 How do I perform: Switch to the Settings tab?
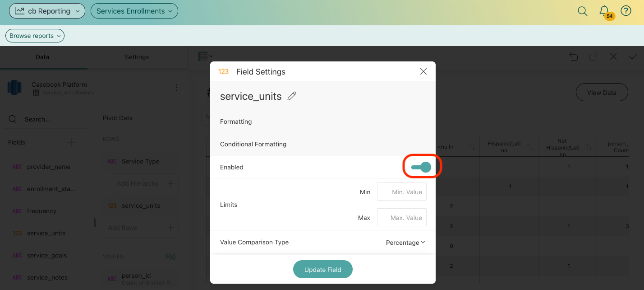click(x=137, y=57)
